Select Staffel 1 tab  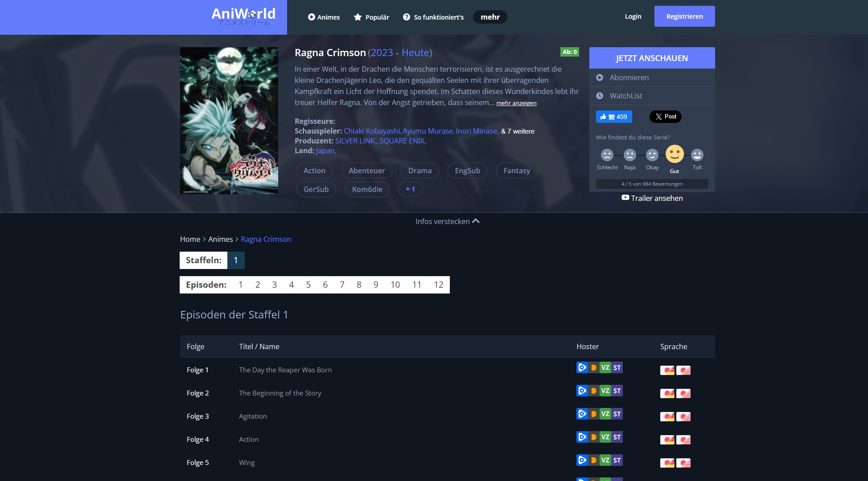(x=236, y=260)
